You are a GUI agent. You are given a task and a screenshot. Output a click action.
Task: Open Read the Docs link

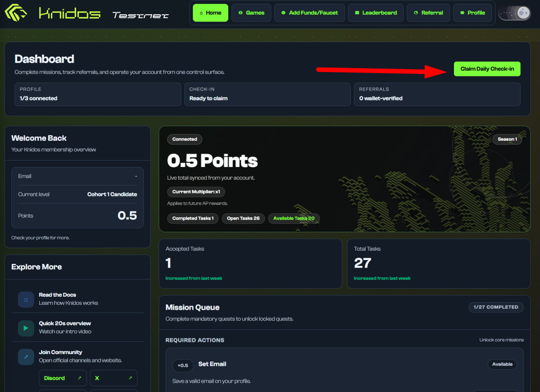(78, 299)
